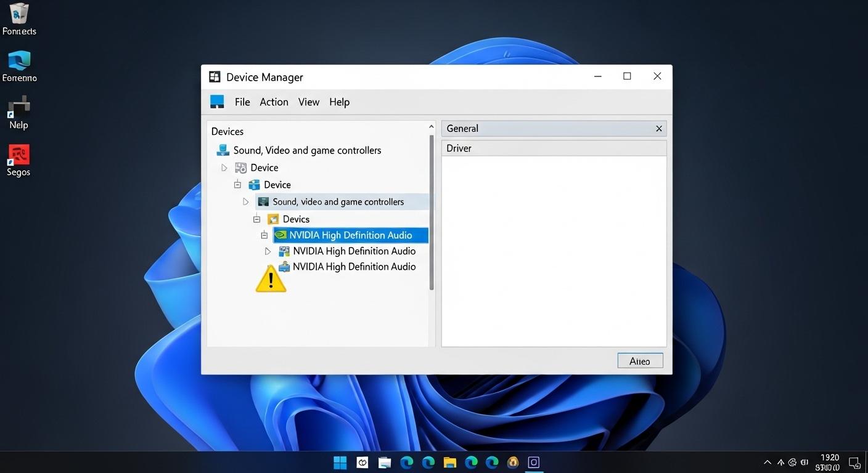The image size is (868, 473).
Task: Select the Devics tree node icon
Action: pyautogui.click(x=272, y=219)
